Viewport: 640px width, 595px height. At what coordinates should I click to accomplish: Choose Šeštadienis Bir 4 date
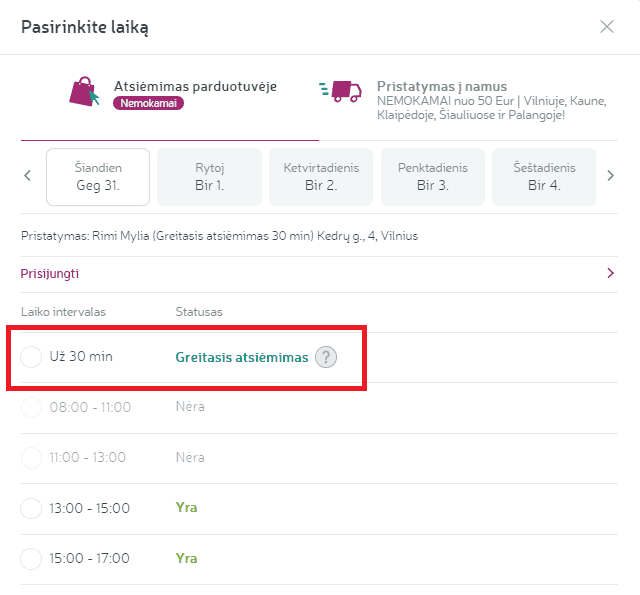coord(544,176)
